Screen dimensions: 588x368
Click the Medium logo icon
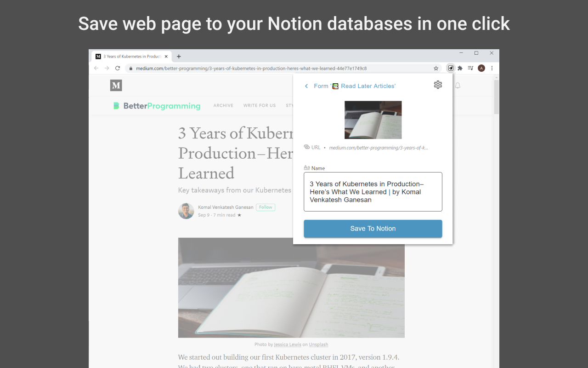point(116,85)
